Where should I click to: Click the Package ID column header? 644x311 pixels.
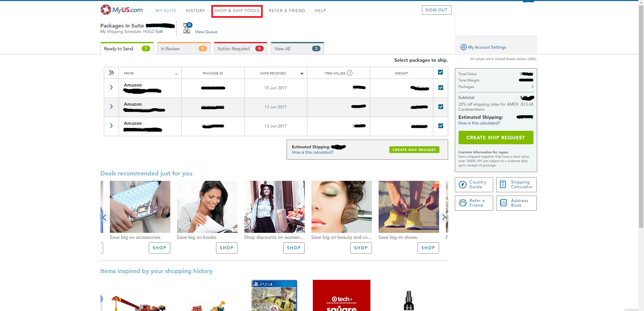[x=213, y=73]
